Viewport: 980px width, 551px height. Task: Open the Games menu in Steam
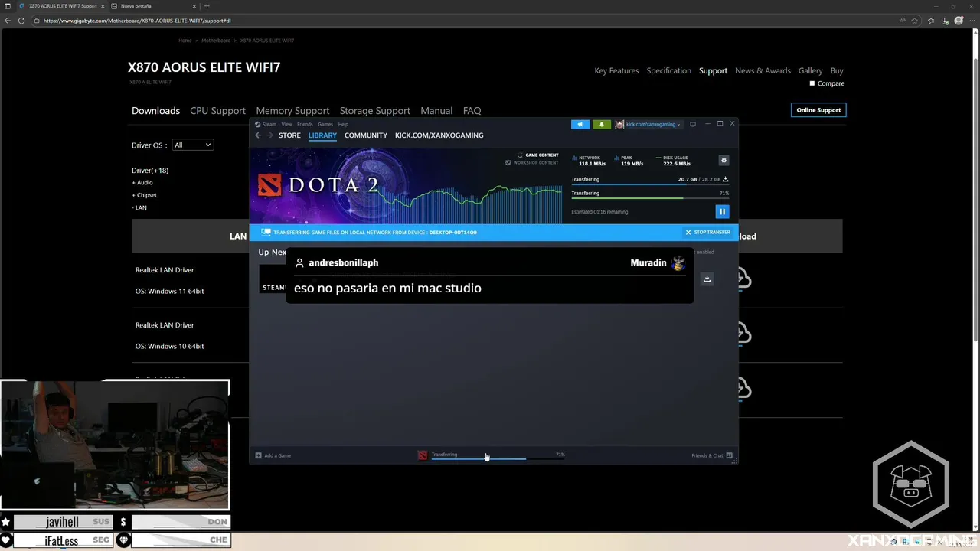tap(325, 124)
